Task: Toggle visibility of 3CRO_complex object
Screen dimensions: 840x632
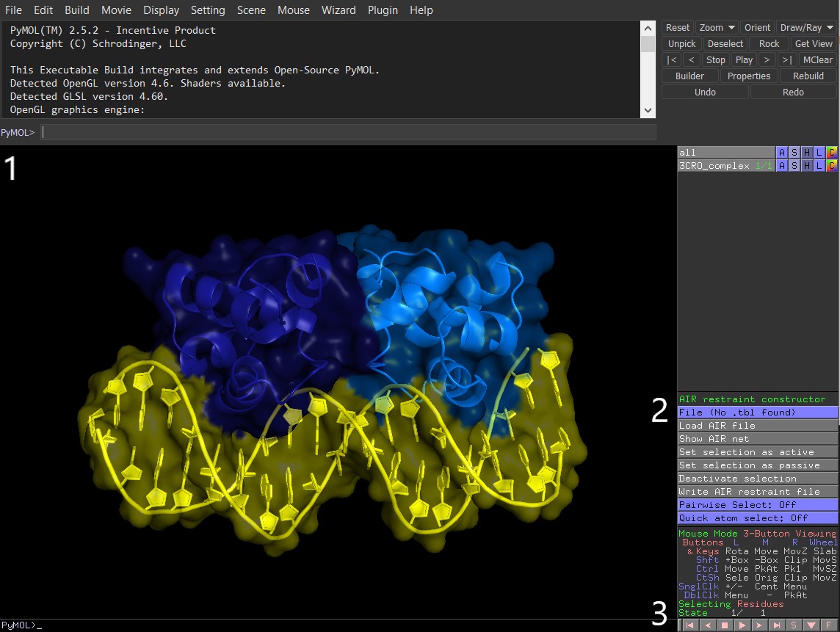Action: tap(726, 165)
